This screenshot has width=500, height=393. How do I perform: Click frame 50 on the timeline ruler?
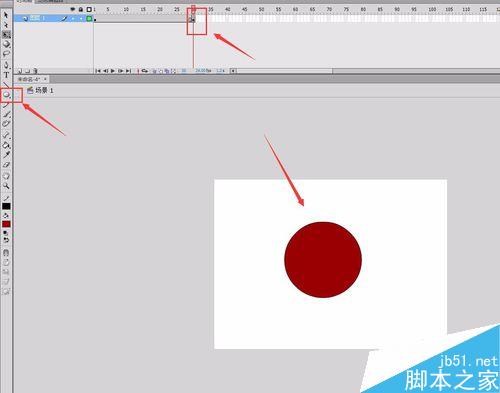click(x=261, y=10)
